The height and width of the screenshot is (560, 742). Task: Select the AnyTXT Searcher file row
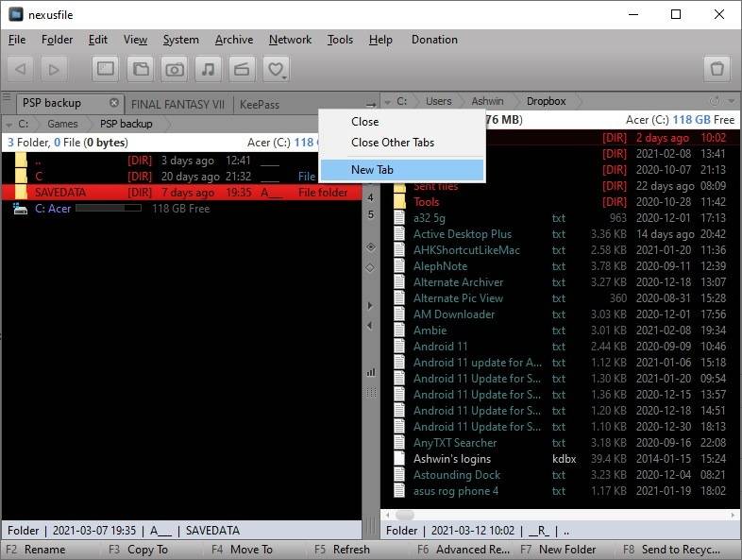560,443
